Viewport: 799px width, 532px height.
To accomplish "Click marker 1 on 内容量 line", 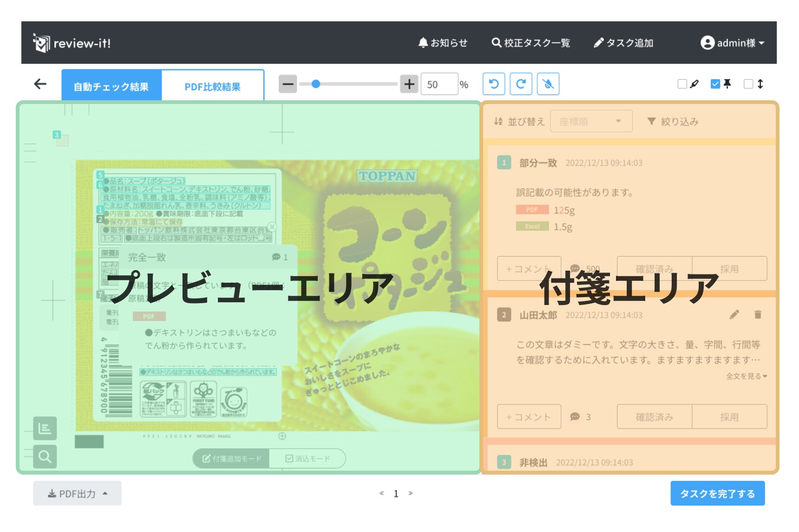I will point(100,209).
